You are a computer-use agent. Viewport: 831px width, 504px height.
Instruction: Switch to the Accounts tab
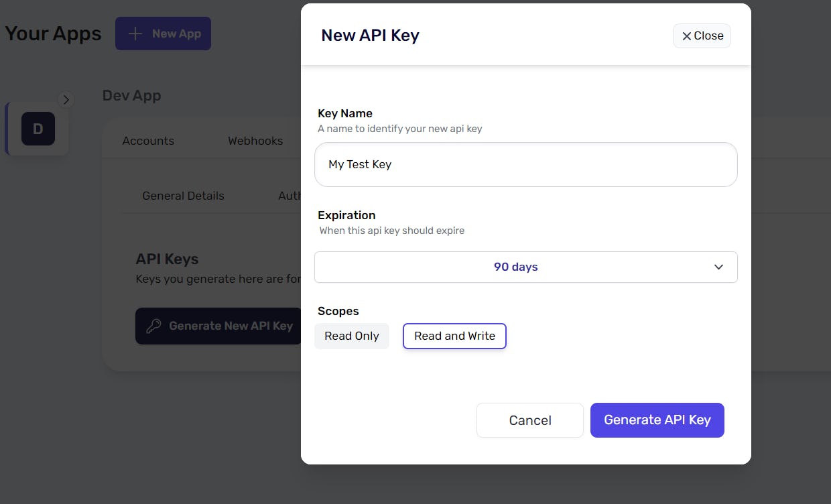pos(148,141)
